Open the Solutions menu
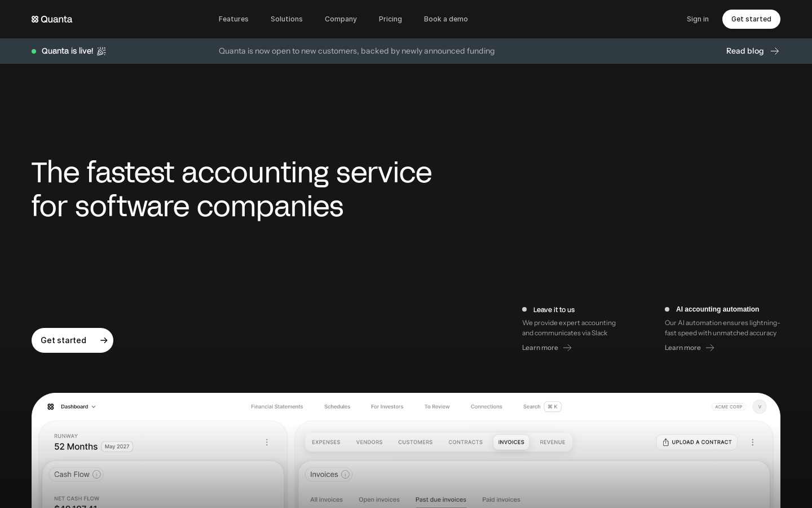Viewport: 812px width, 508px height. point(286,19)
